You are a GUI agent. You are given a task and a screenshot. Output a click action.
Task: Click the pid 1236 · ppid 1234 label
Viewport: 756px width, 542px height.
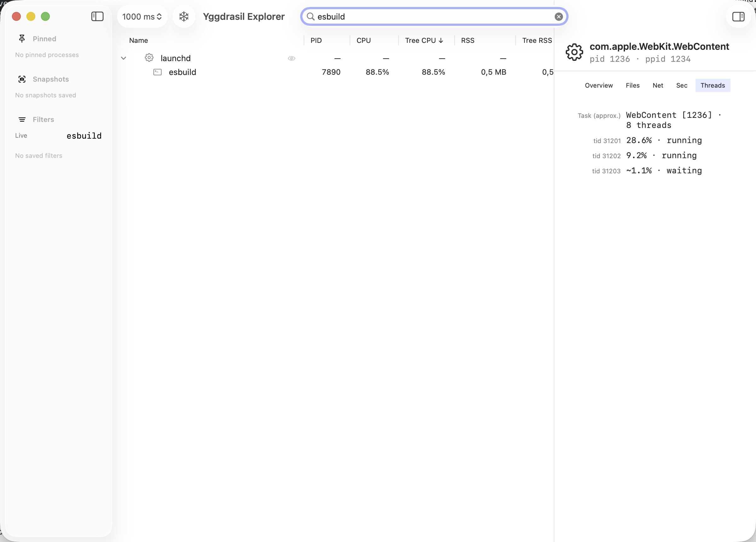[640, 59]
